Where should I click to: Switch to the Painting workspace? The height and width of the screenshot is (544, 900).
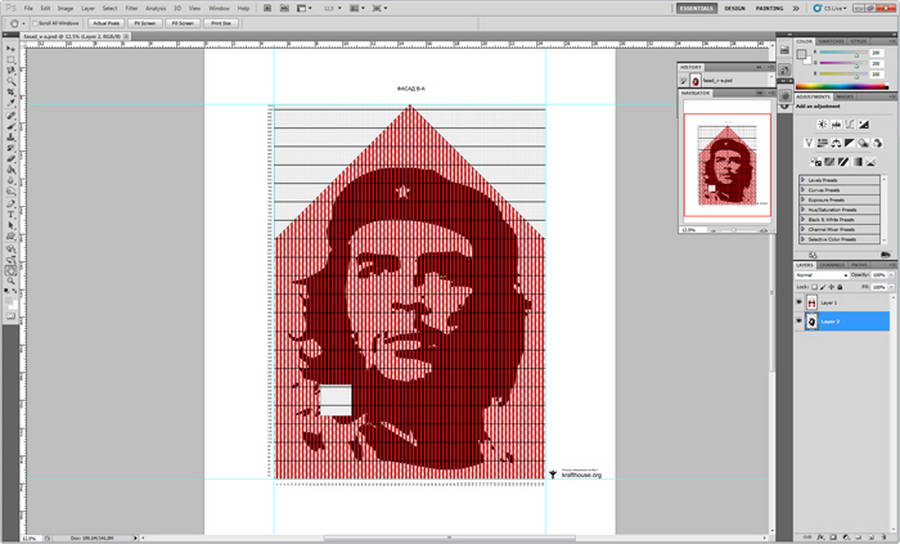(x=769, y=8)
